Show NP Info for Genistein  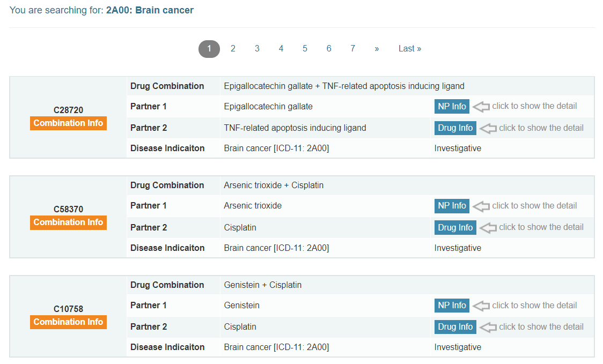point(452,306)
